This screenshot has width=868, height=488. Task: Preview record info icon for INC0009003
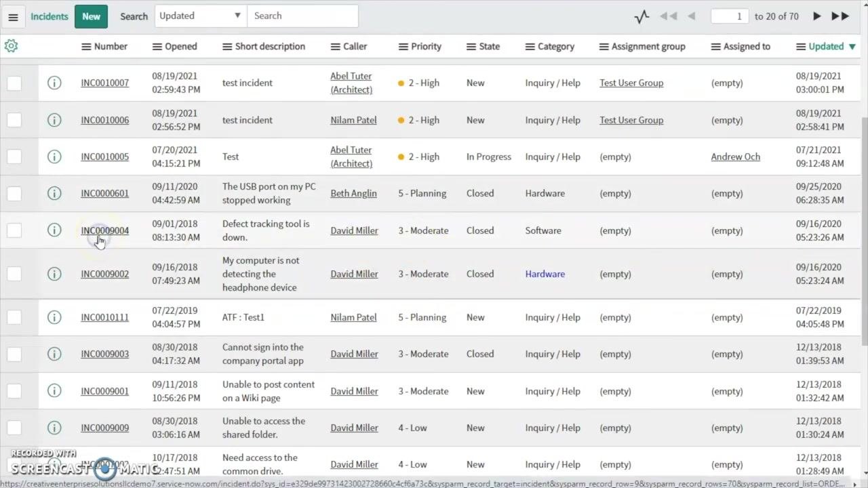[54, 354]
